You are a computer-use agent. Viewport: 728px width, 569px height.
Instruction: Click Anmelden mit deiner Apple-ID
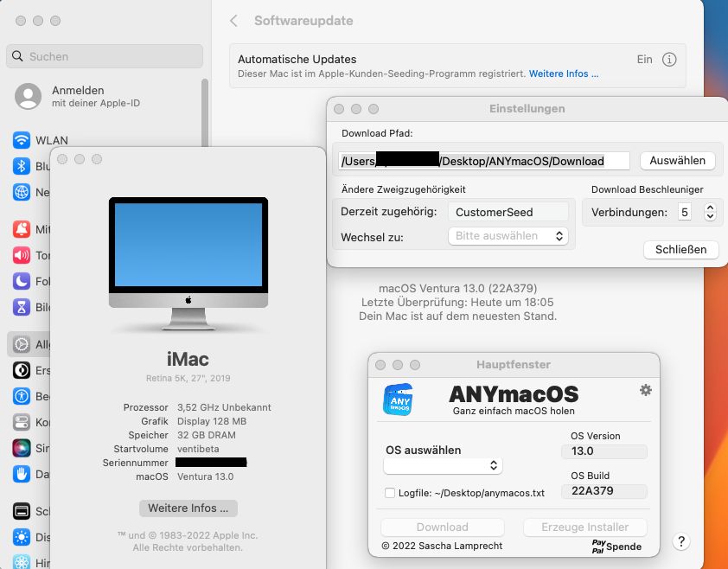point(96,96)
